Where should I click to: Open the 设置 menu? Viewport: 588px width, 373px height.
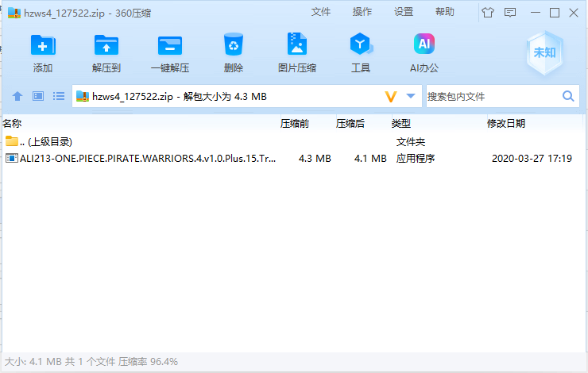404,12
